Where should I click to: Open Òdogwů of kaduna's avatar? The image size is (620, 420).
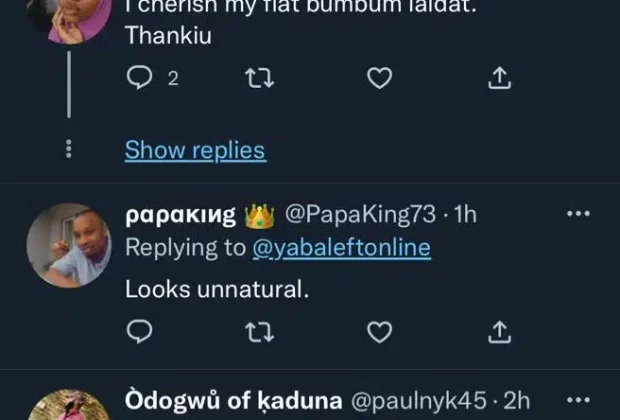[68, 408]
